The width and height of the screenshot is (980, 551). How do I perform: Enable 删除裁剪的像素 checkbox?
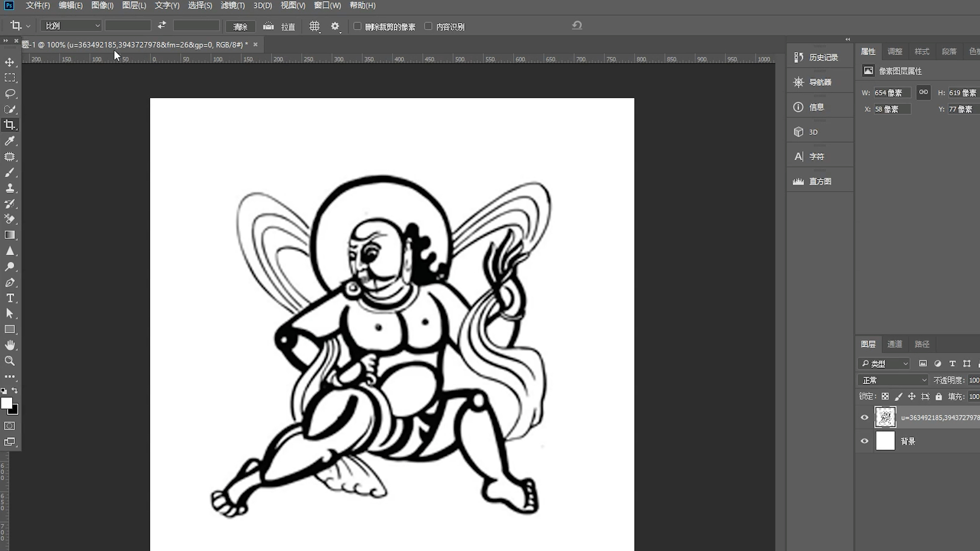point(357,26)
